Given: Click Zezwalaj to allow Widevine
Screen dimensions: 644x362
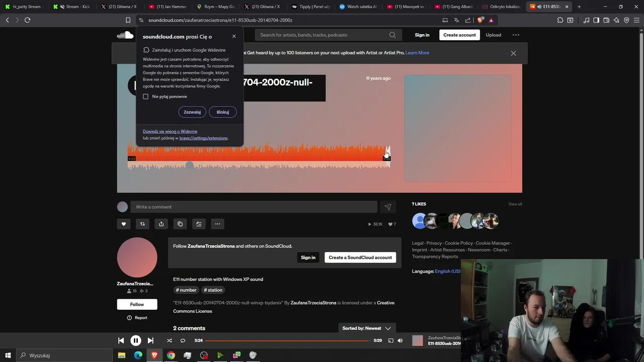Looking at the screenshot, I should 192,112.
